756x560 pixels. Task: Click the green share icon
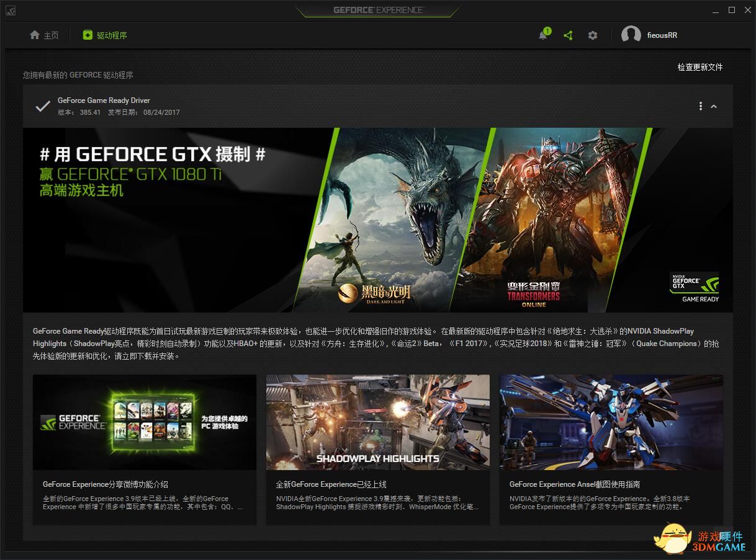568,35
